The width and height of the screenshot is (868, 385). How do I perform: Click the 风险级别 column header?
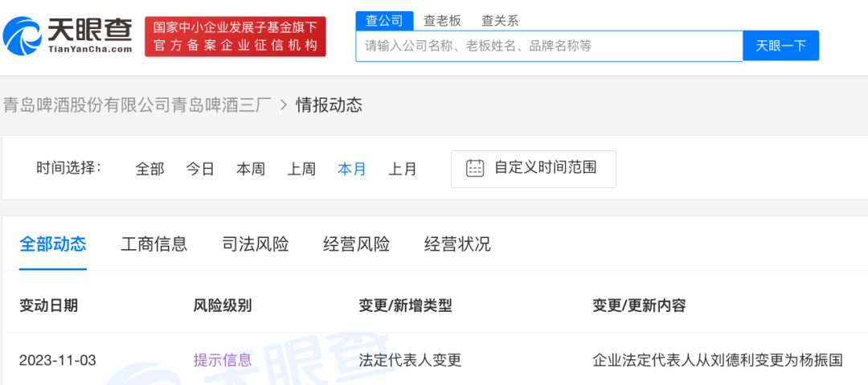[x=223, y=305]
